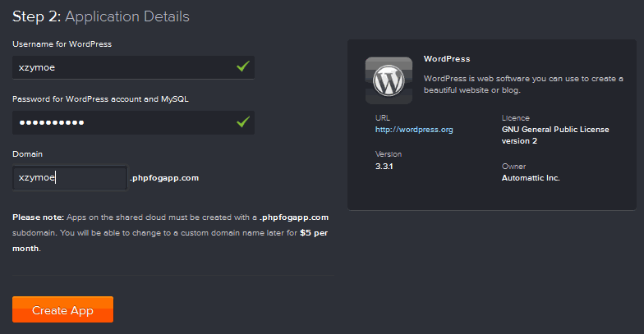Image resolution: width=644 pixels, height=334 pixels.
Task: Click the Username for WordPress label
Action: (x=62, y=44)
